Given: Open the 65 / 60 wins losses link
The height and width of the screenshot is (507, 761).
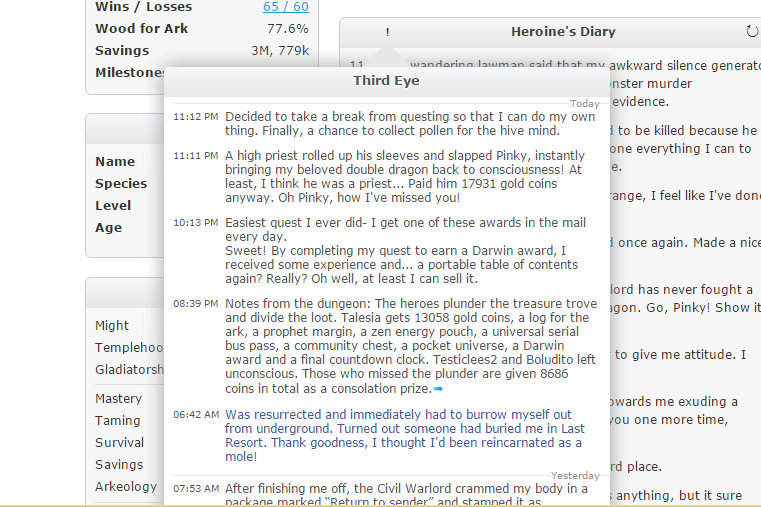Looking at the screenshot, I should pyautogui.click(x=285, y=7).
